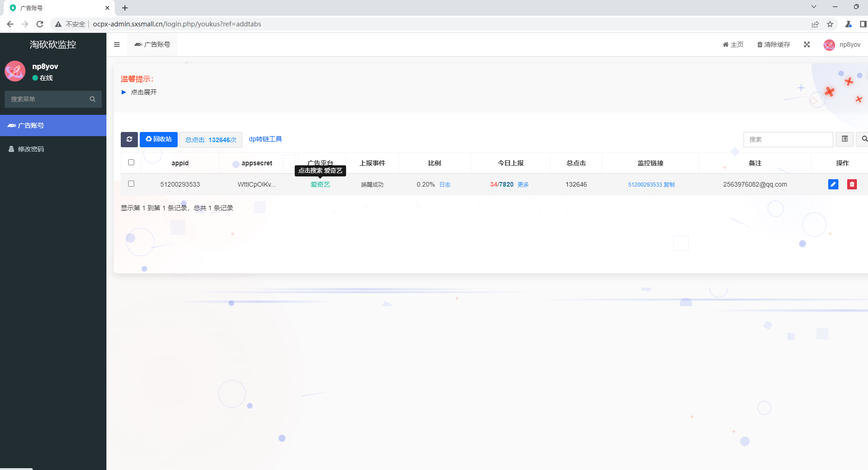Toggle the sidebar with the hamburger icon
Viewport: 868px width, 470px height.
pyautogui.click(x=117, y=44)
